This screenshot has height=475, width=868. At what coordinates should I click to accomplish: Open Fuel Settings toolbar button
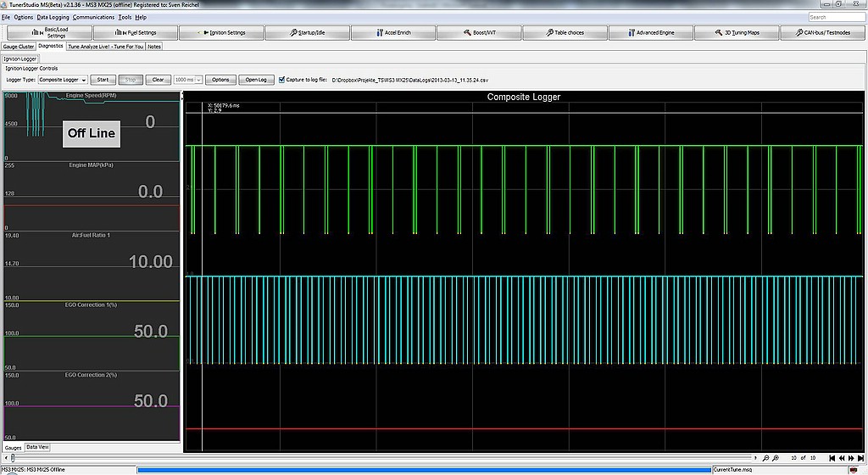click(136, 33)
